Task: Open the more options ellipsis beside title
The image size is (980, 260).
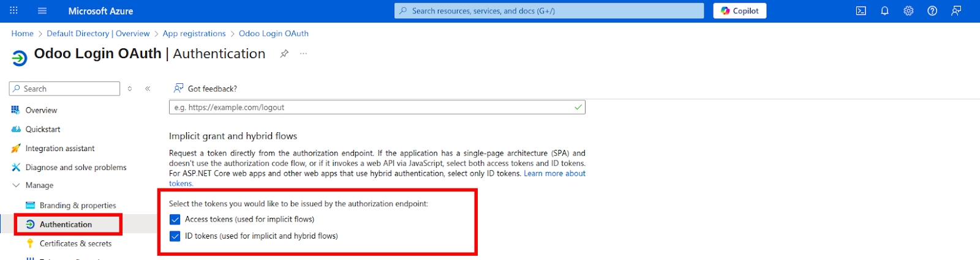Action: click(x=303, y=54)
